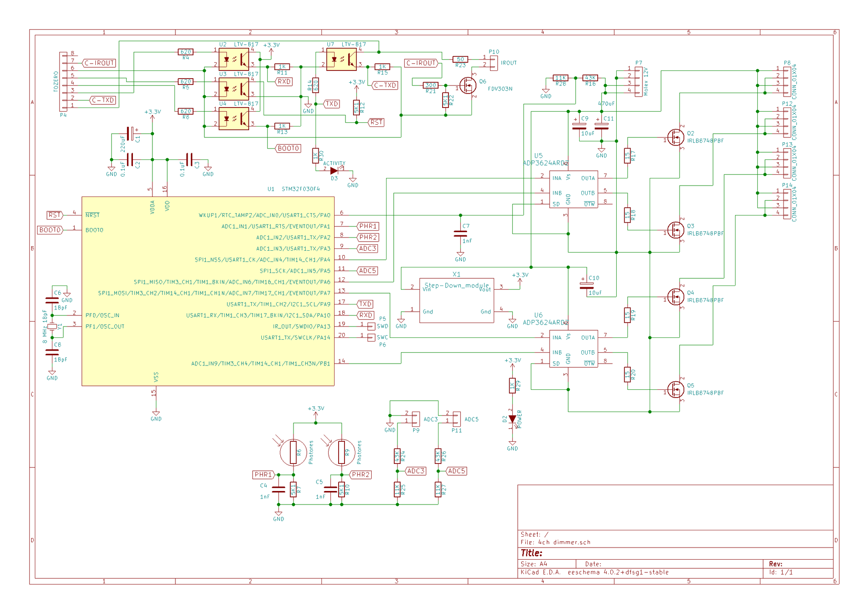Select the U7 LTV-817 optocoupler symbol

click(x=341, y=59)
